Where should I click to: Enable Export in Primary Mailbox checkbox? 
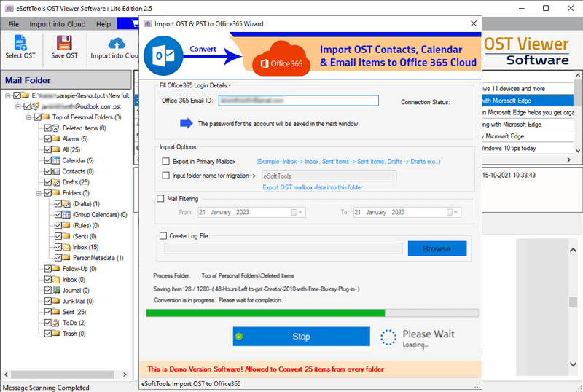(x=166, y=162)
